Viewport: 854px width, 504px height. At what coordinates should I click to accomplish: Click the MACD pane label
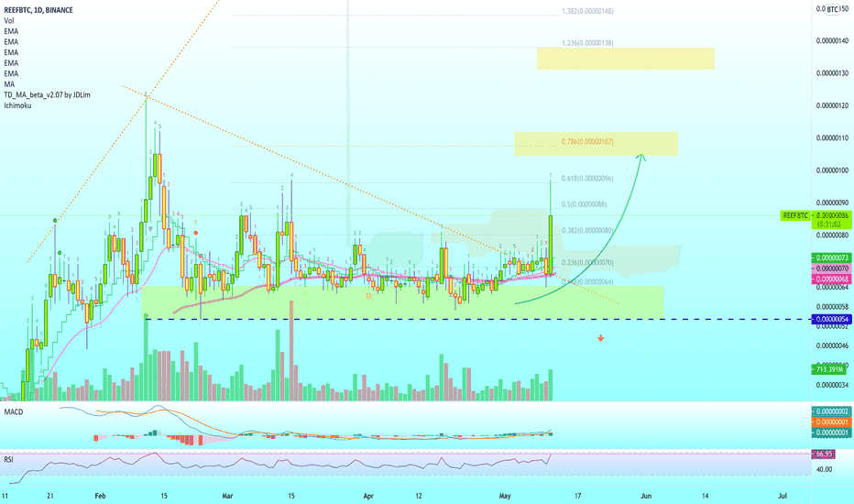coord(14,412)
